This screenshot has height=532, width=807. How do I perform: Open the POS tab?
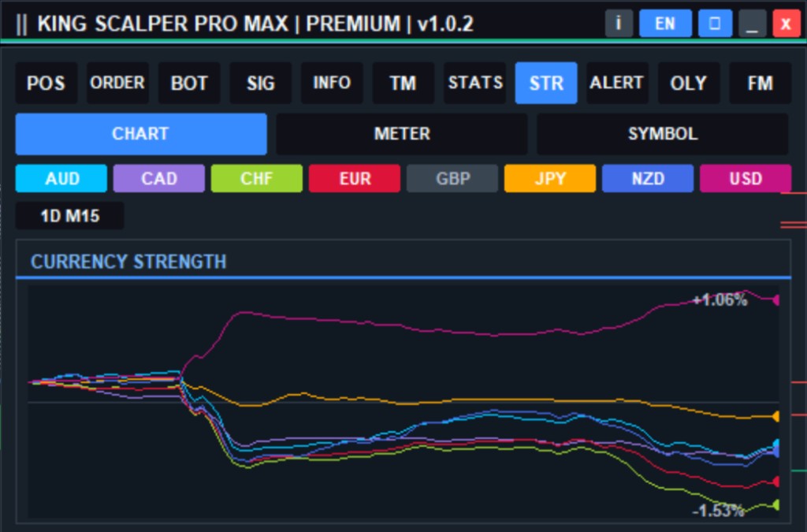tap(46, 83)
